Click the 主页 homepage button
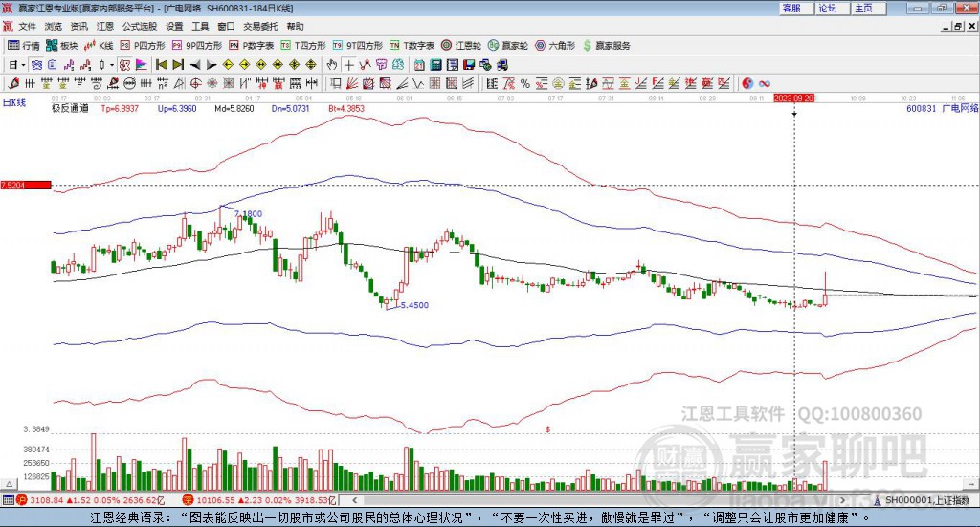This screenshot has height=527, width=980. [869, 8]
